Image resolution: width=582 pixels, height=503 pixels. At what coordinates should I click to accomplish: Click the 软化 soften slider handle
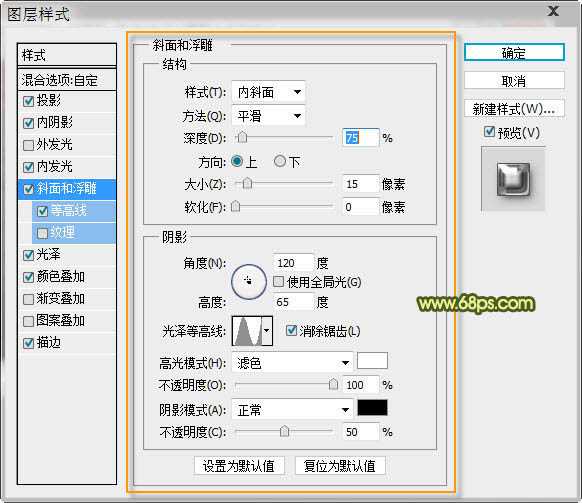pos(236,206)
